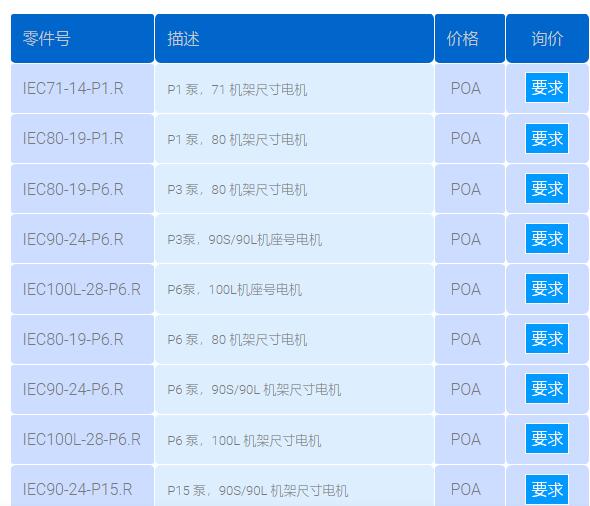Request quote for P6 泵 100L 机架尺寸电机
Screen dimensions: 590x506
[547, 439]
